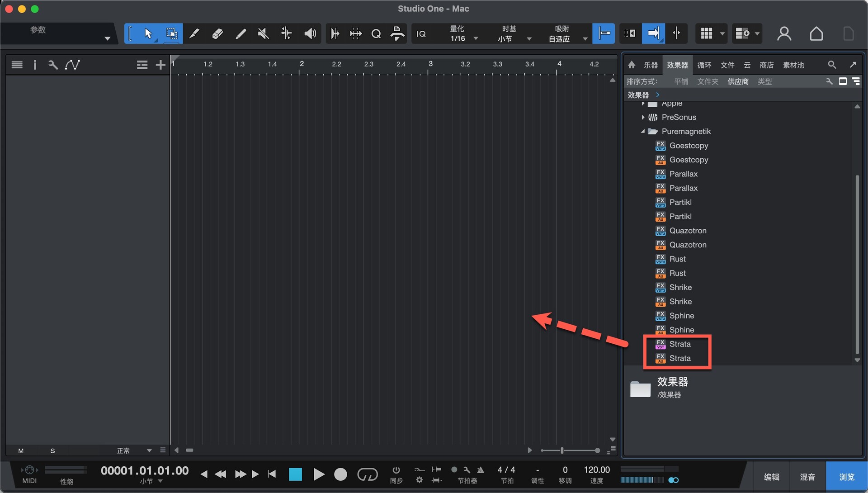The image size is (868, 493).
Task: Click the Record button
Action: 340,474
